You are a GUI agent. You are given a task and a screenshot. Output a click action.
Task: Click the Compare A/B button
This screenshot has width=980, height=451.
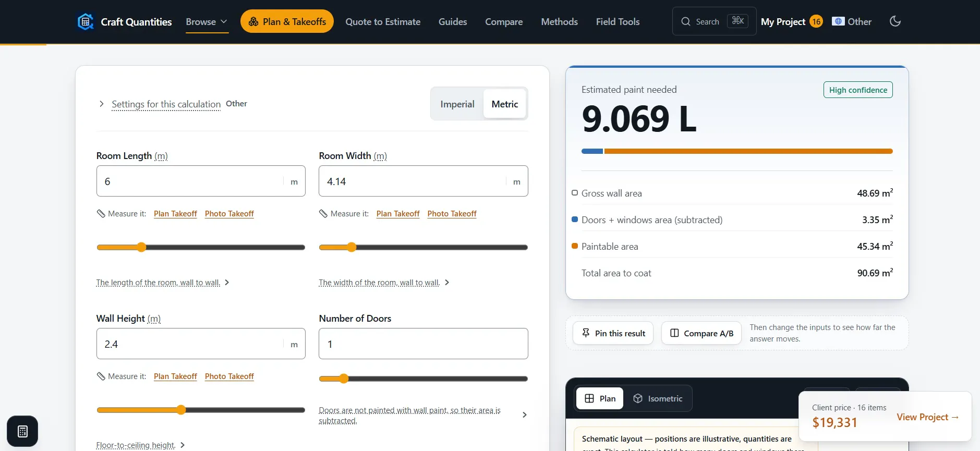coord(701,333)
